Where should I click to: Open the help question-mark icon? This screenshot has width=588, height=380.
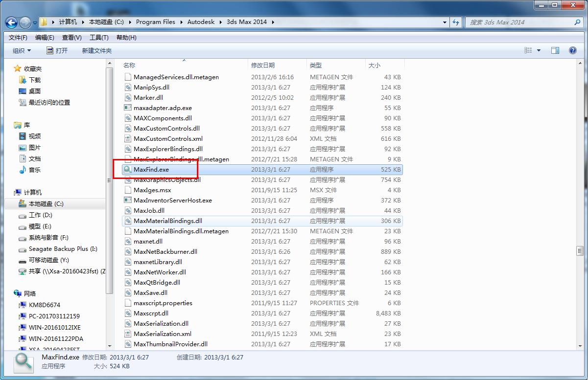click(x=572, y=50)
